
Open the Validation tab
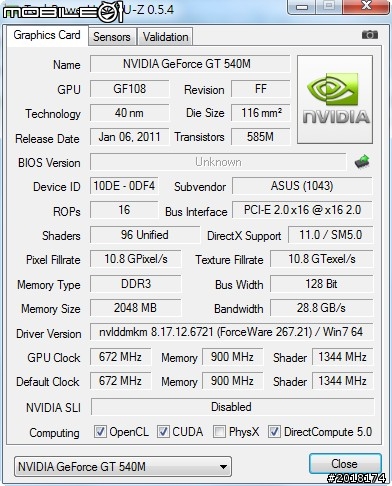(x=165, y=37)
